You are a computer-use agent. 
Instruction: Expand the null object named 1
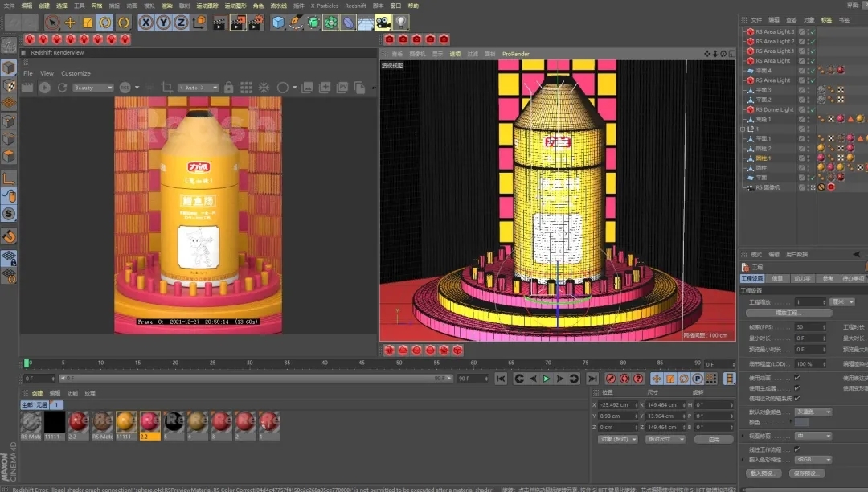click(743, 129)
